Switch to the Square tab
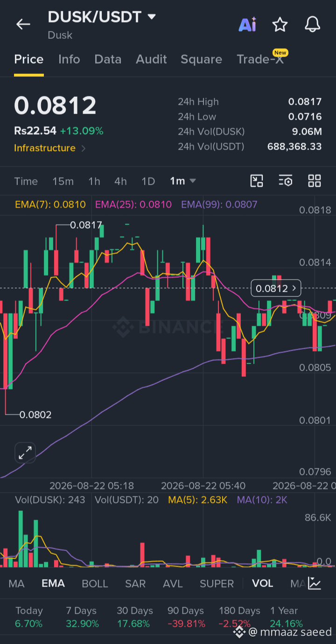Image resolution: width=336 pixels, height=644 pixels. 201,59
